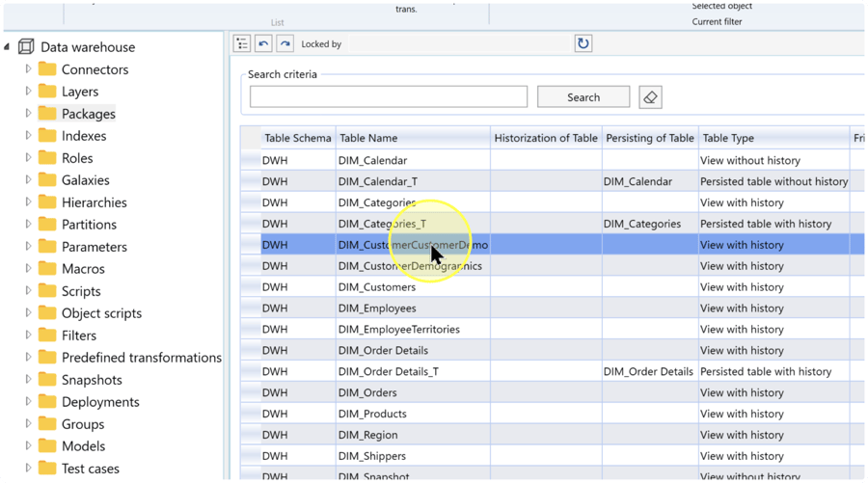Click the Parameters folder icon
The height and width of the screenshot is (483, 868).
47,246
